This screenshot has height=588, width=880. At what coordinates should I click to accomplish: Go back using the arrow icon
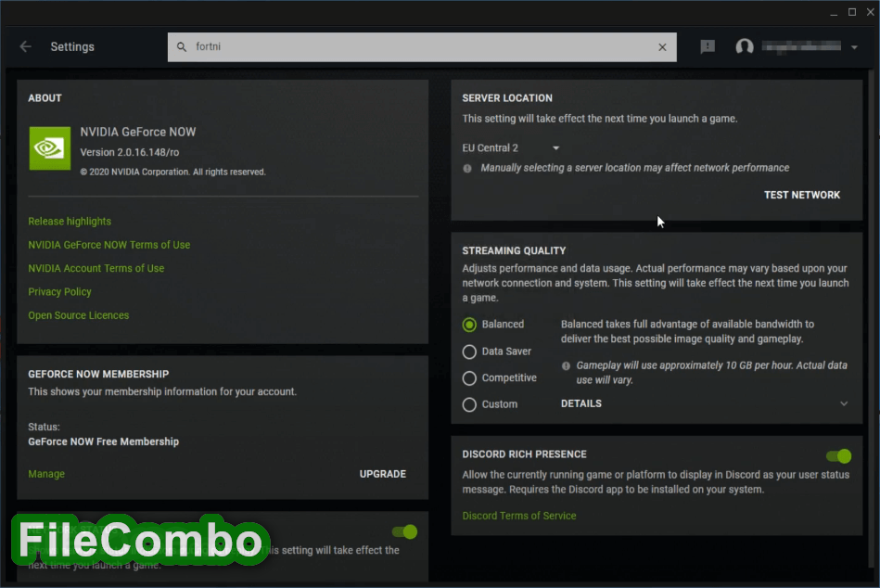click(x=26, y=46)
